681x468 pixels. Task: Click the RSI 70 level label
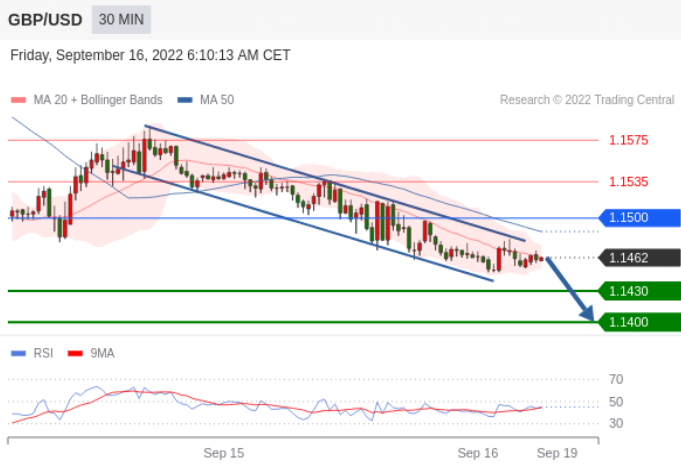(616, 379)
